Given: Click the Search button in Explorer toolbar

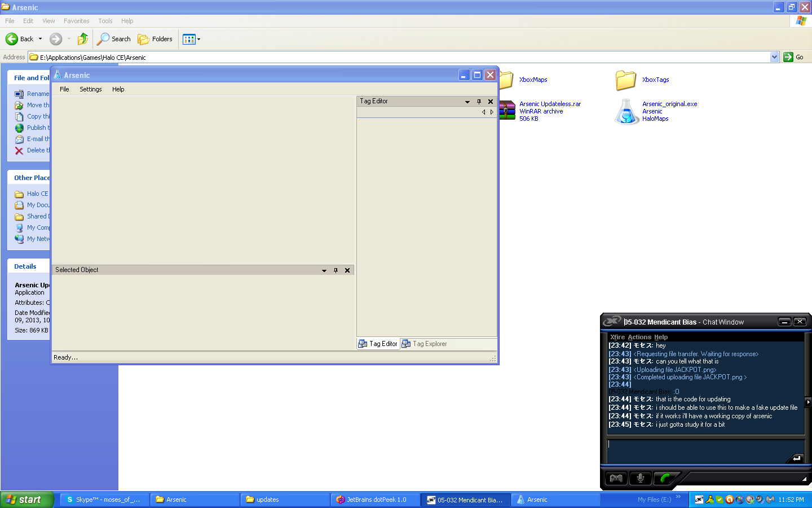Looking at the screenshot, I should [x=114, y=39].
